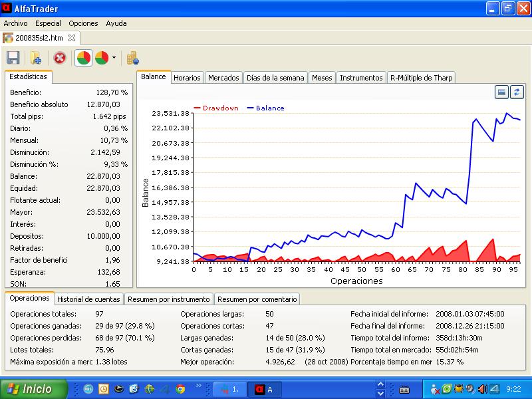This screenshot has height=399, width=532.
Task: Click the red Drawdown legend entry
Action: coord(216,108)
